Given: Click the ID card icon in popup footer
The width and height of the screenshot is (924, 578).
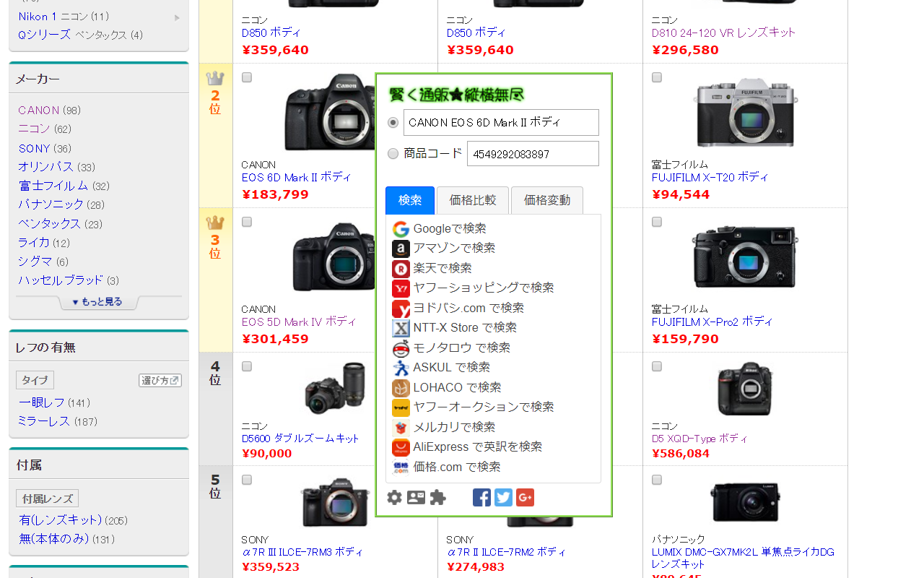Looking at the screenshot, I should point(416,498).
